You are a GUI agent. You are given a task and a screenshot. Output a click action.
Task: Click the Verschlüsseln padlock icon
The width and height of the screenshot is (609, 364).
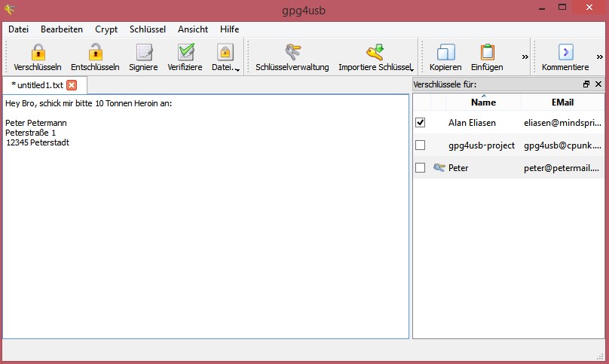pos(38,52)
